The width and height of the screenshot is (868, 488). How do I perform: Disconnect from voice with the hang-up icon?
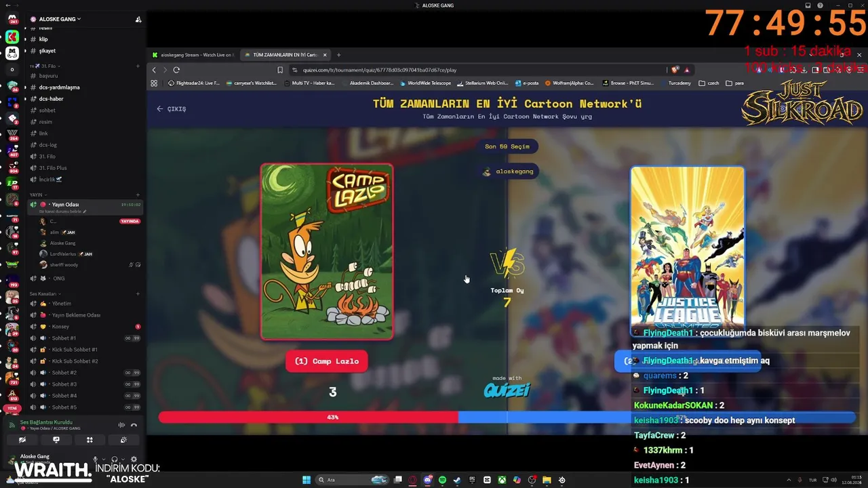(x=134, y=425)
